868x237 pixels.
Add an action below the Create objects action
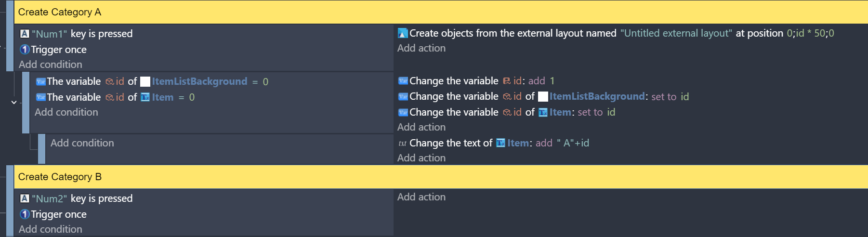(x=421, y=48)
